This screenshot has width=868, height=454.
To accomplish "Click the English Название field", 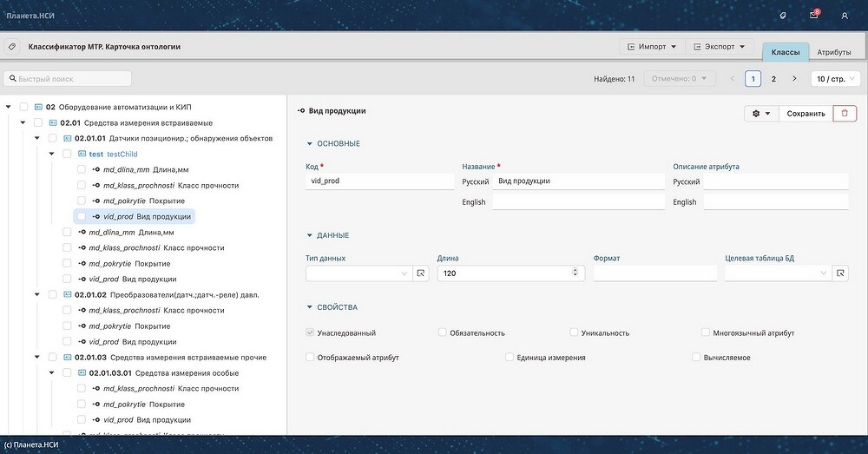I will (x=578, y=201).
